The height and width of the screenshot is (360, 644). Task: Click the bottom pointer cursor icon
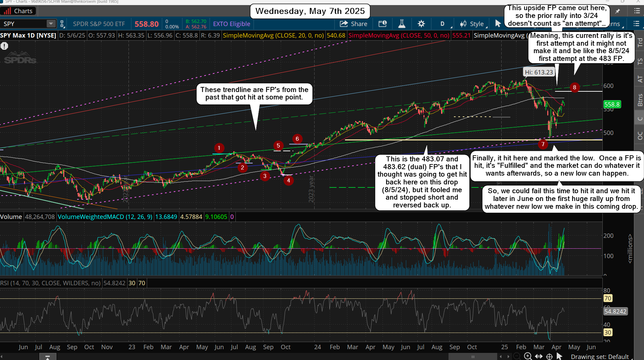(x=559, y=356)
